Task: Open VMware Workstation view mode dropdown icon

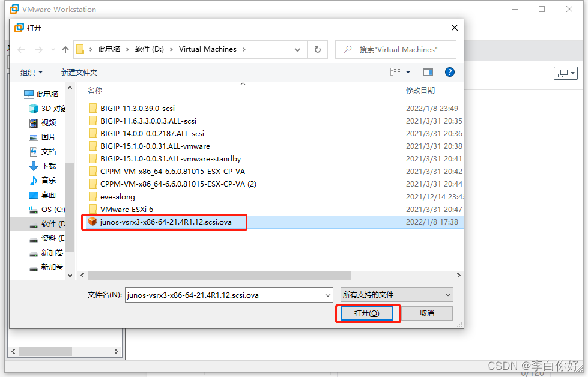Action: [566, 73]
